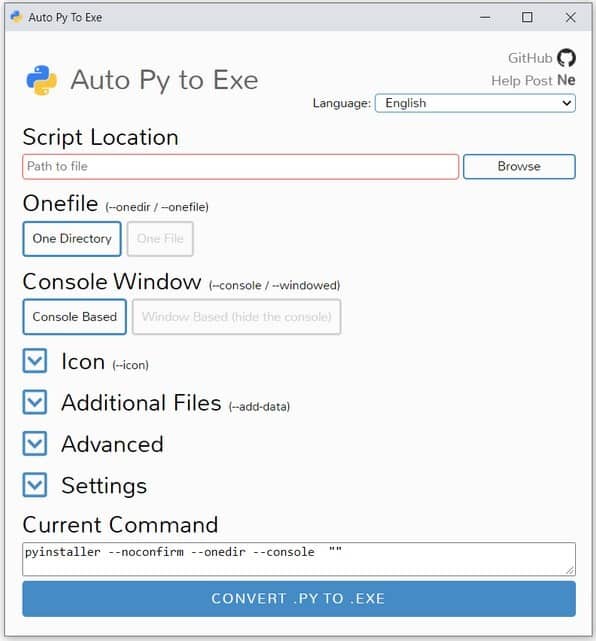Focus the Path to file input
This screenshot has width=596, height=641.
tap(240, 166)
